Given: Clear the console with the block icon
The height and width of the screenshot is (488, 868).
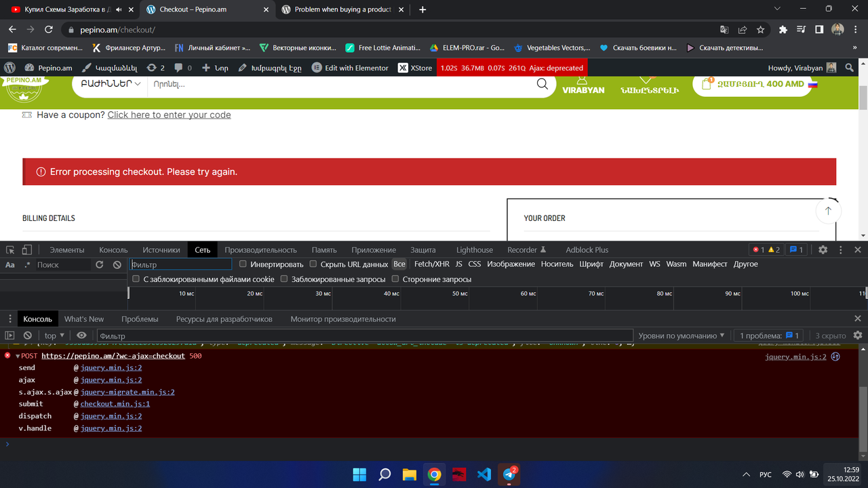Looking at the screenshot, I should pyautogui.click(x=28, y=335).
